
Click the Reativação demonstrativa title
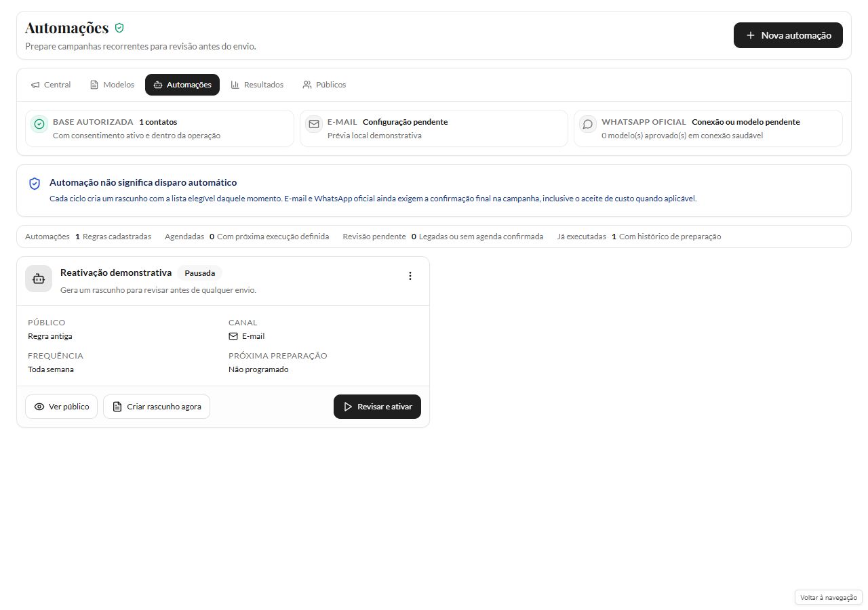[x=116, y=272]
